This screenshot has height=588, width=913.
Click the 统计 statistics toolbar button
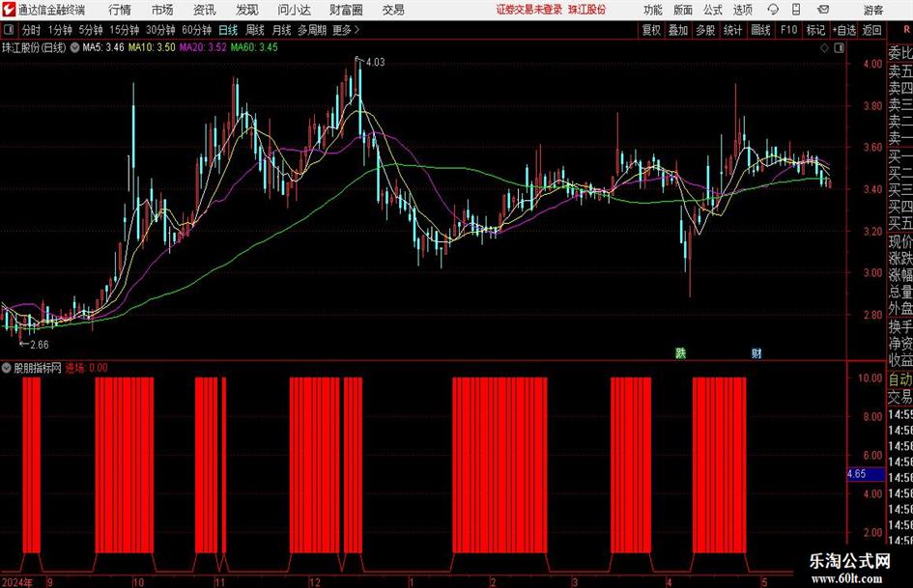(732, 30)
